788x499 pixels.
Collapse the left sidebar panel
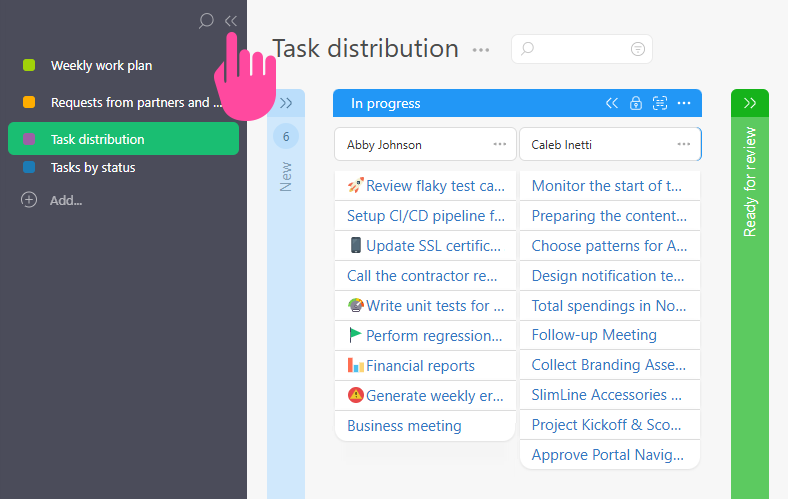click(231, 21)
